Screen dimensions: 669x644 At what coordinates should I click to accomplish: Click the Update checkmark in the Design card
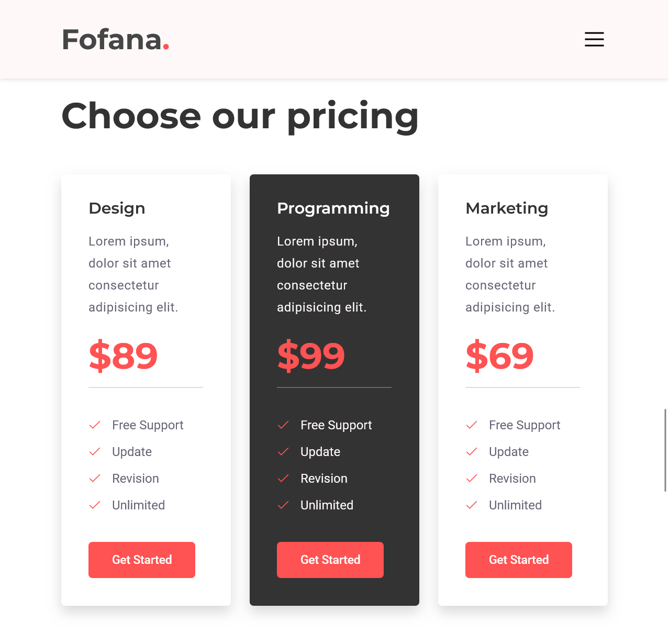pos(95,451)
